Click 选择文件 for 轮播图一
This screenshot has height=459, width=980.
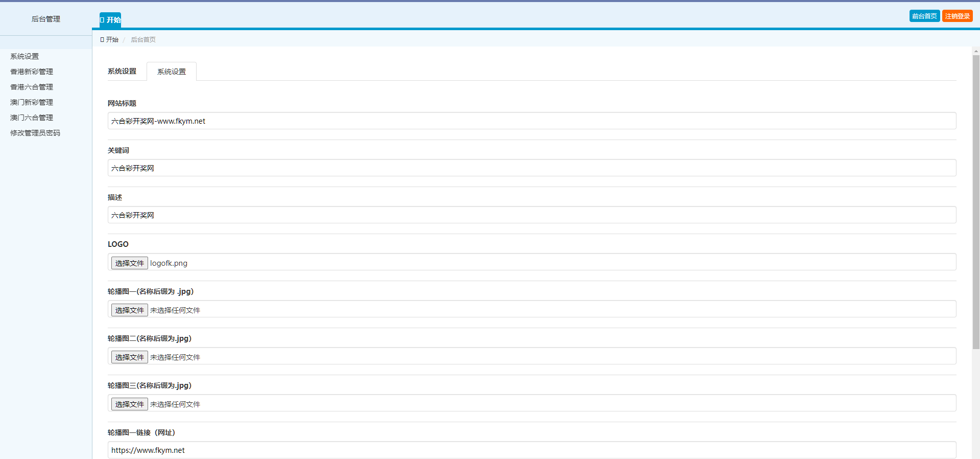[130, 310]
